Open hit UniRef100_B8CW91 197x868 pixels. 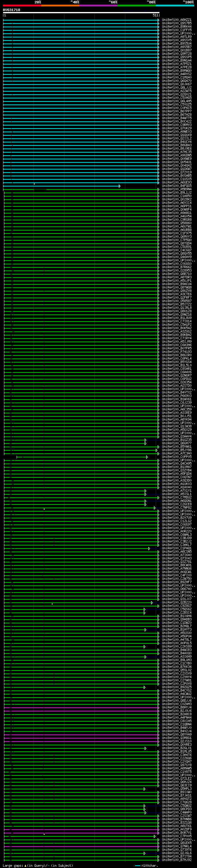[x=176, y=565]
